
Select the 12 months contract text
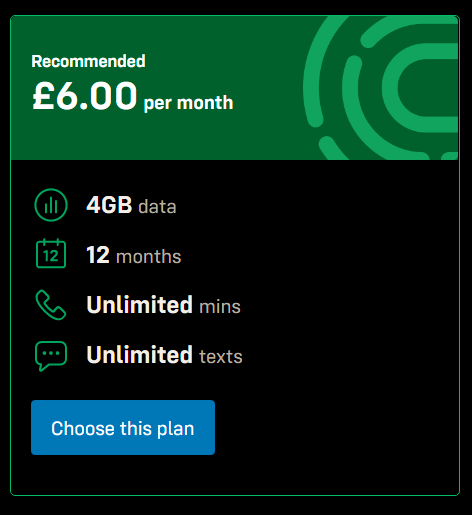(x=134, y=255)
